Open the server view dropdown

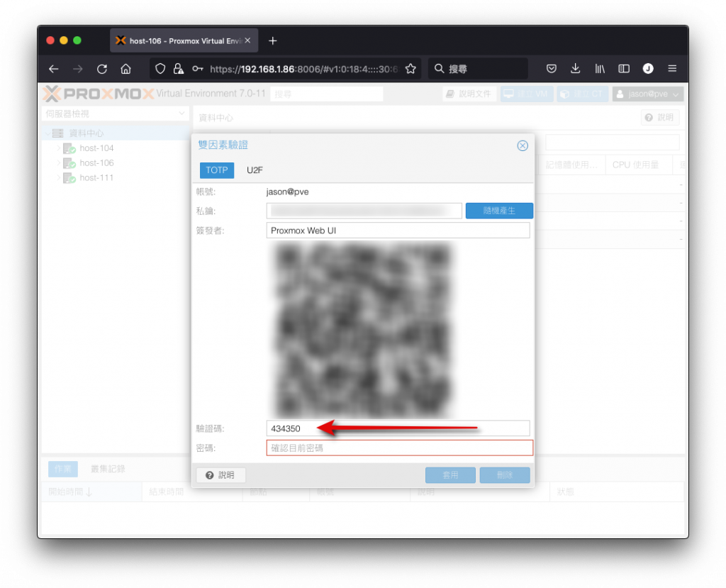coord(115,113)
